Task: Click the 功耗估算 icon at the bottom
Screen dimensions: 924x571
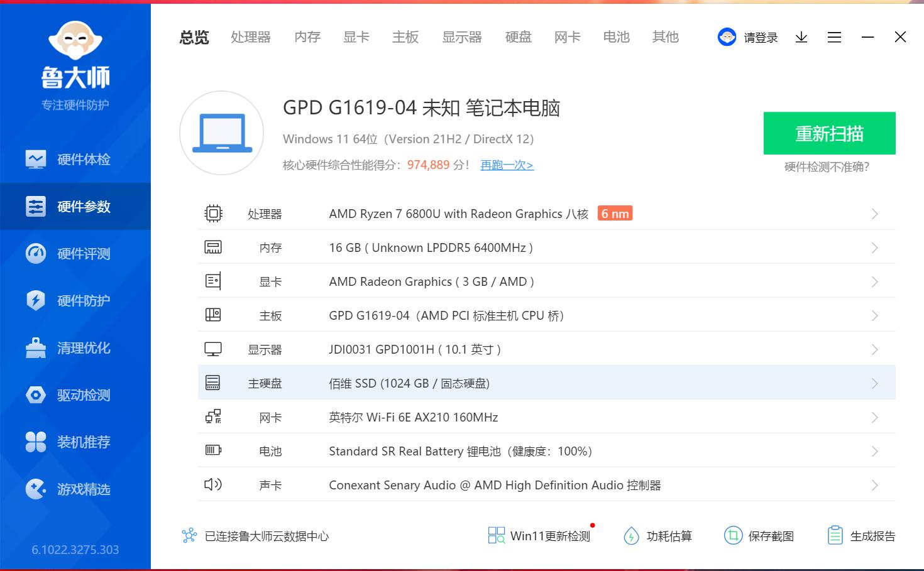Action: [657, 535]
